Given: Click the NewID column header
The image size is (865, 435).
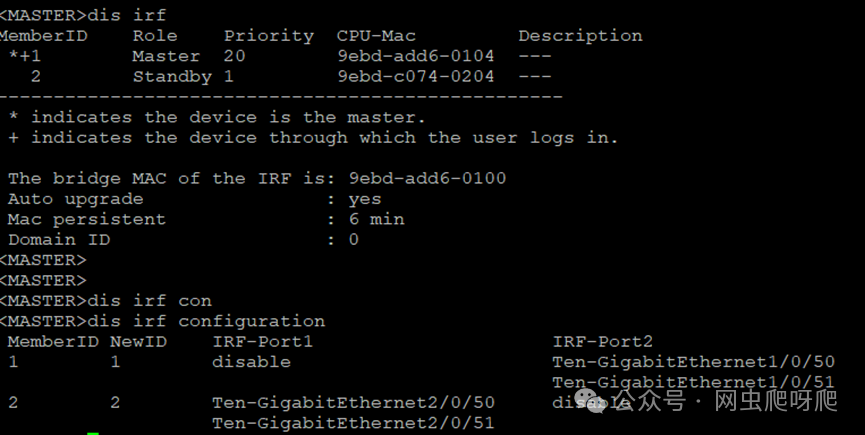Looking at the screenshot, I should tap(138, 342).
